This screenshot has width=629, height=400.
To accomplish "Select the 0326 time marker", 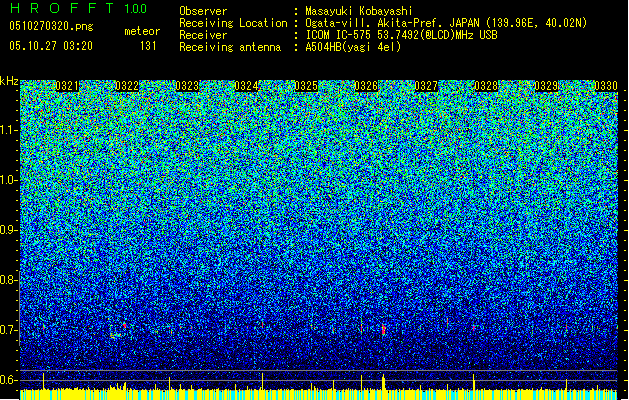I will click(x=366, y=86).
